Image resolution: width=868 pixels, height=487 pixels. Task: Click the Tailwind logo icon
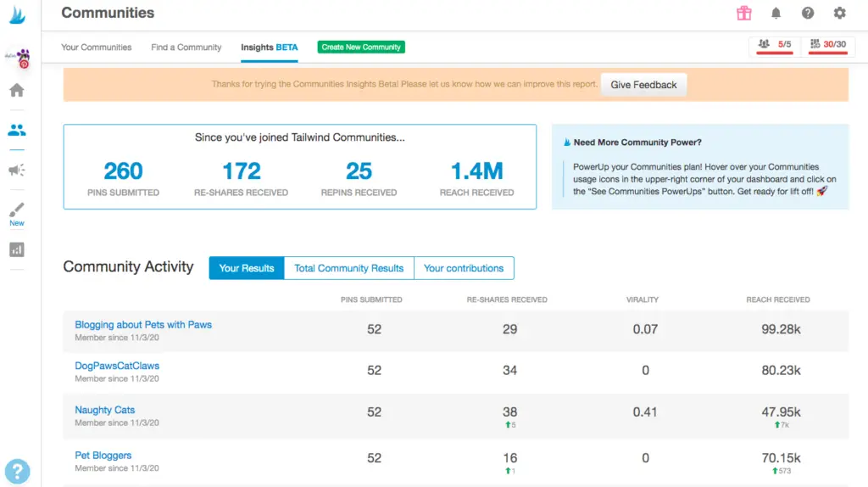(x=17, y=15)
